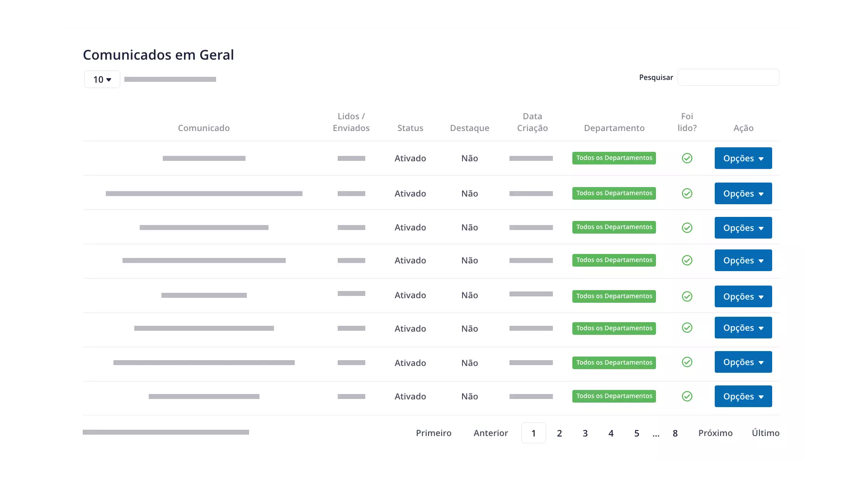Image resolution: width=868 pixels, height=488 pixels.
Task: Open the Opções dropdown in the first row
Action: click(x=743, y=158)
